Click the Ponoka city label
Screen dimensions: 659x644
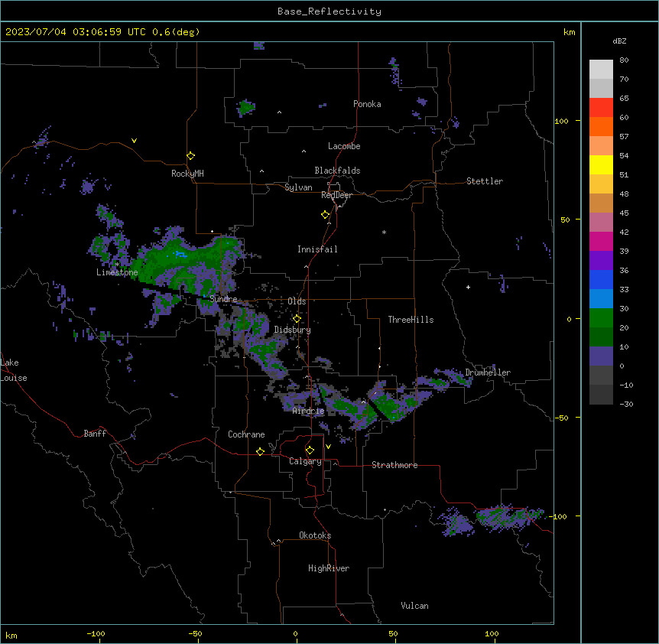pos(367,104)
